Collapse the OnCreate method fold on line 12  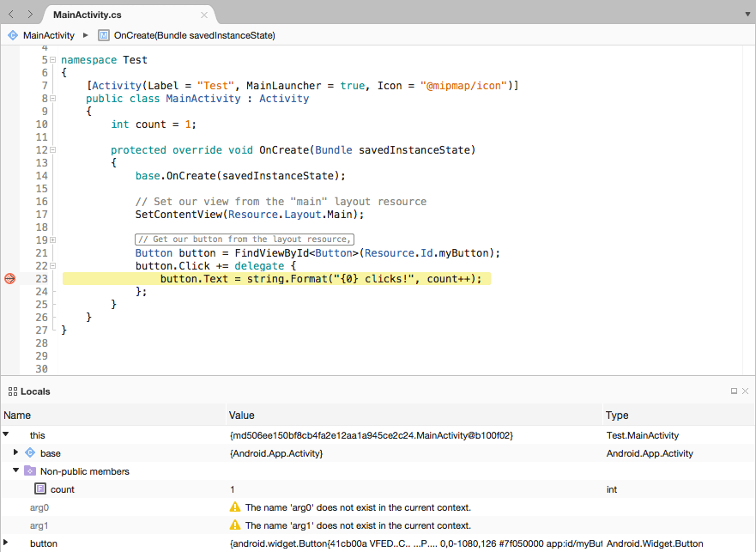(52, 149)
